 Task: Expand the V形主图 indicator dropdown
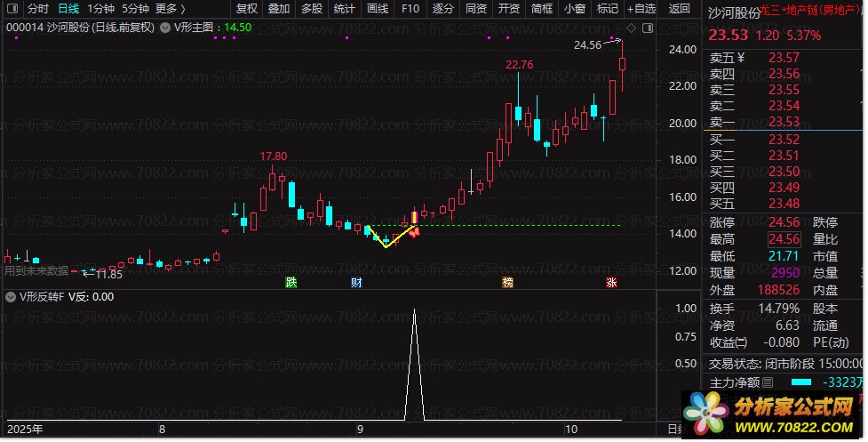(x=165, y=28)
